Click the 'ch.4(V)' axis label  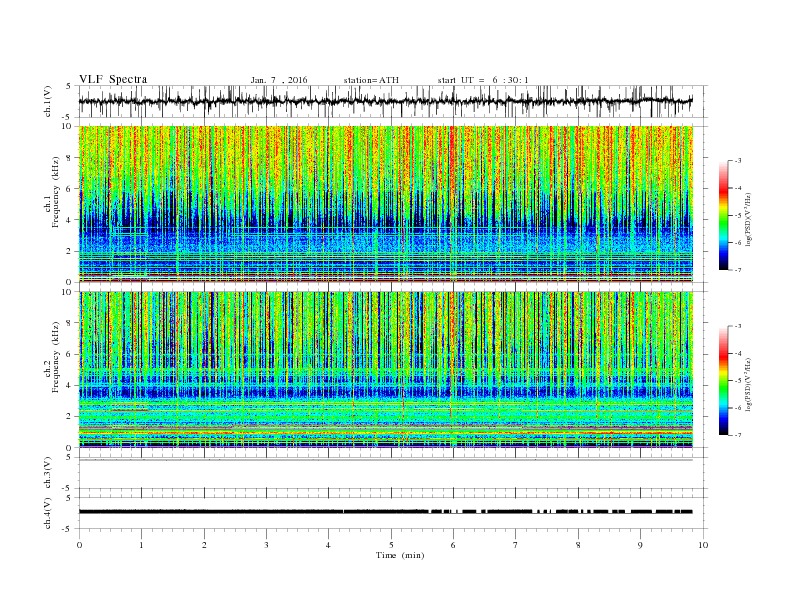tap(48, 513)
